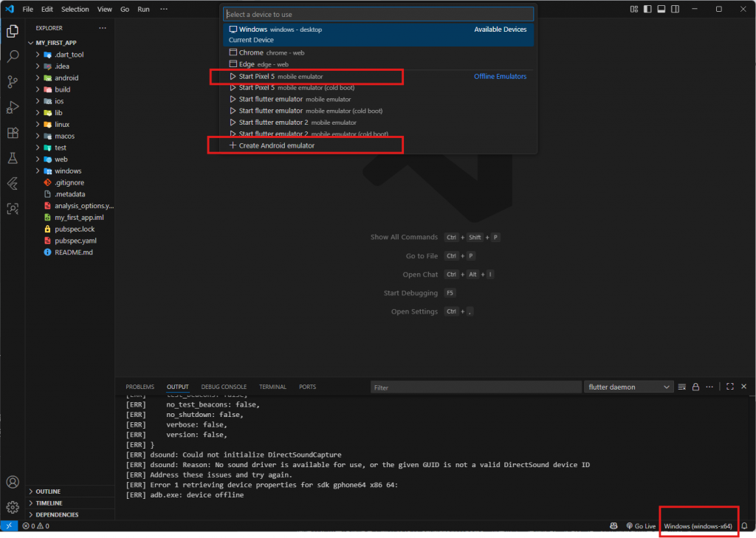This screenshot has width=756, height=538.
Task: Toggle the secondary sidebar layout icon
Action: click(675, 9)
